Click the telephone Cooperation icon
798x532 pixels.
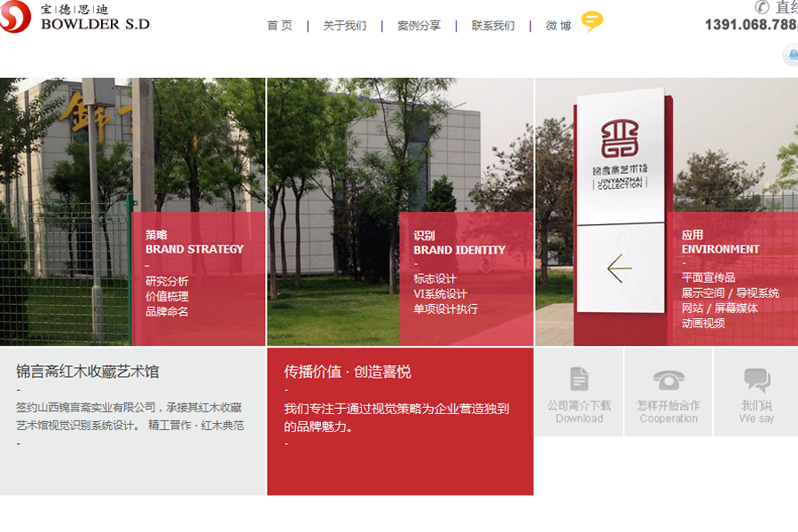(x=669, y=379)
